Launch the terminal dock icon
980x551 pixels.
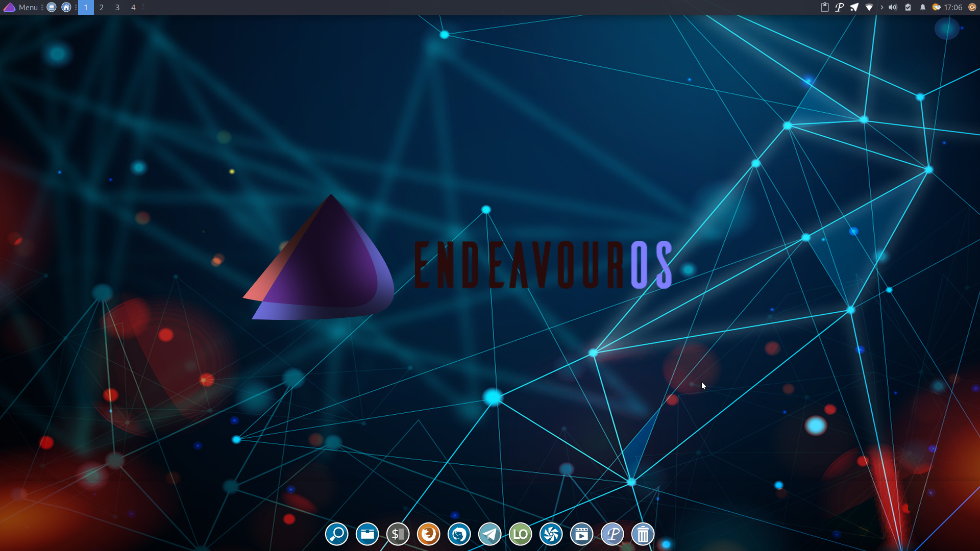click(x=398, y=534)
